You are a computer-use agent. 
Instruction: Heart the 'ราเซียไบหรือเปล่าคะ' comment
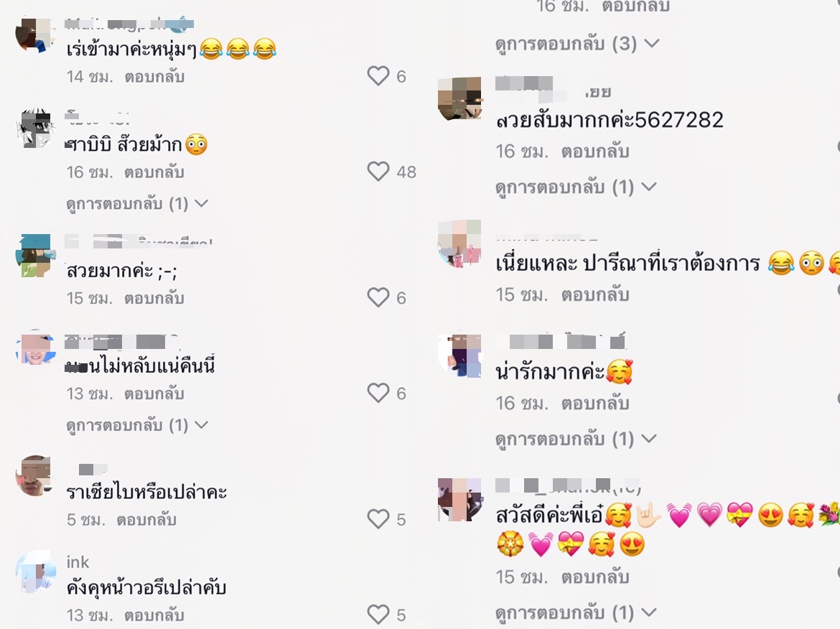coord(378,519)
